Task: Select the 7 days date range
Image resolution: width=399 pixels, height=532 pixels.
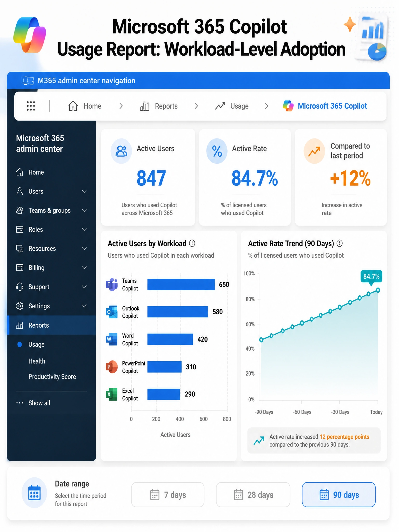Action: click(x=168, y=495)
